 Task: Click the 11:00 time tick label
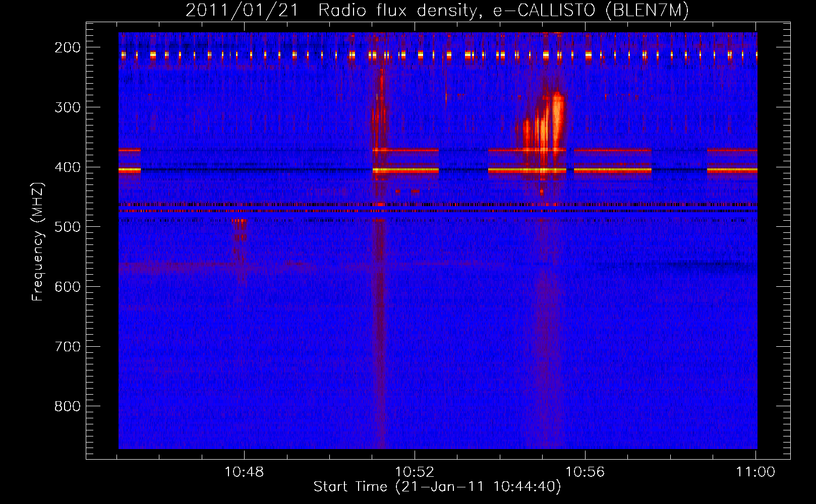755,472
